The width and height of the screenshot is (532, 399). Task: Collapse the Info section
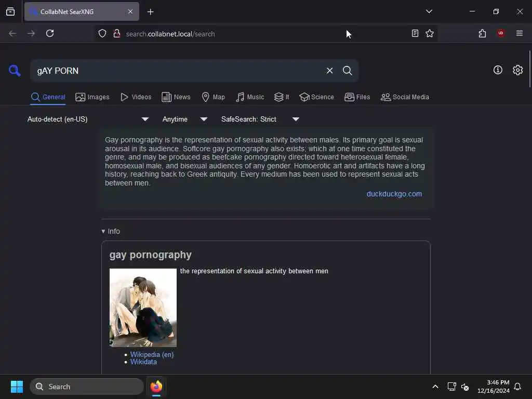pos(111,231)
